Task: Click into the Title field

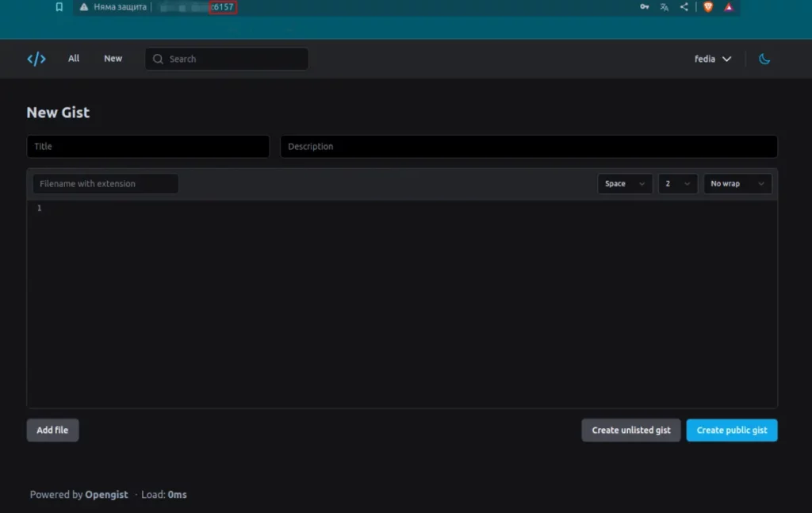Action: pos(148,147)
